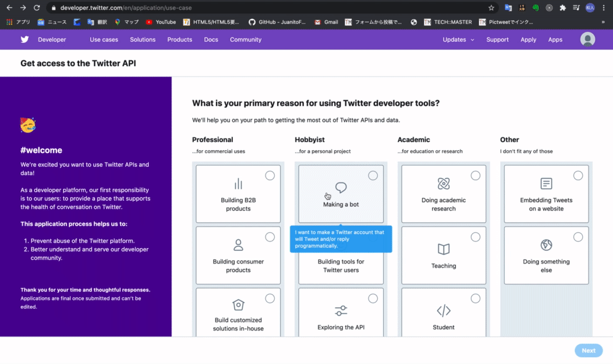Image resolution: width=613 pixels, height=364 pixels.
Task: Open the YouTube bookmark
Action: [x=161, y=22]
